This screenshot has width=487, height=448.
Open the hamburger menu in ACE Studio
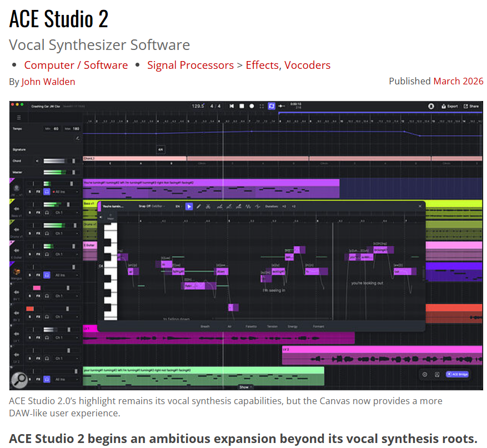coord(19,118)
